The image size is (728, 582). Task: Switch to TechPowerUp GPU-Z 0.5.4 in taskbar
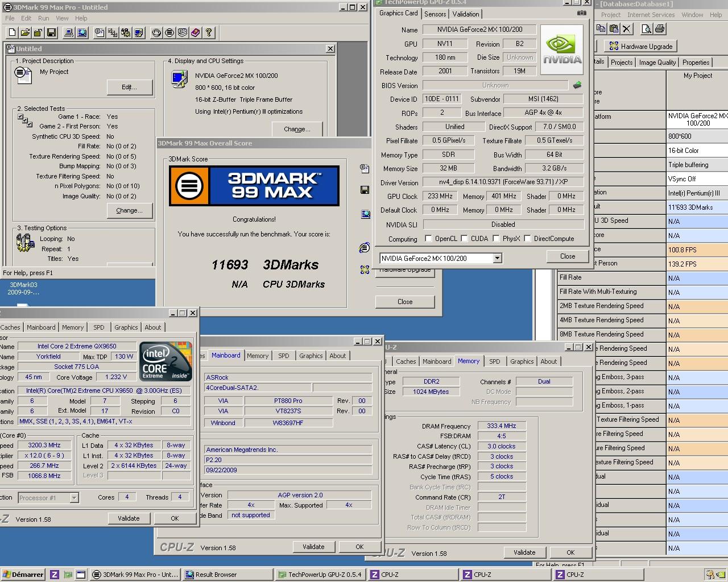[x=321, y=575]
